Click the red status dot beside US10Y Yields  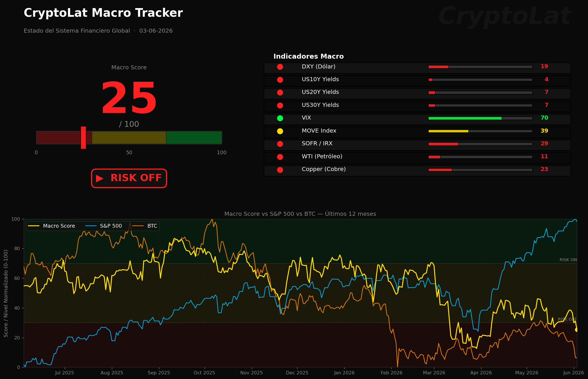[x=280, y=80]
